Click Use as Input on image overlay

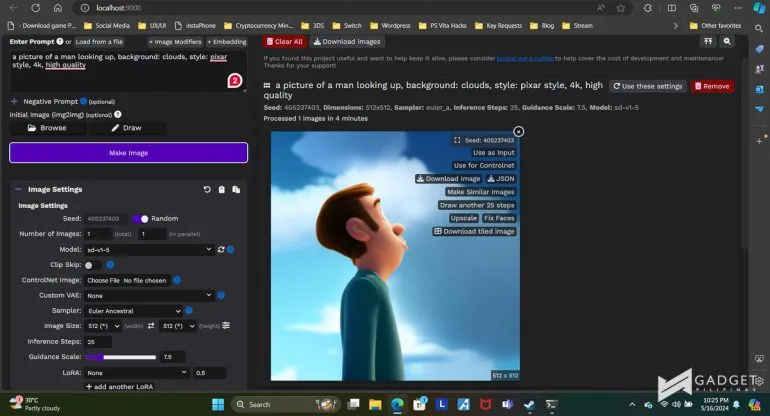494,153
